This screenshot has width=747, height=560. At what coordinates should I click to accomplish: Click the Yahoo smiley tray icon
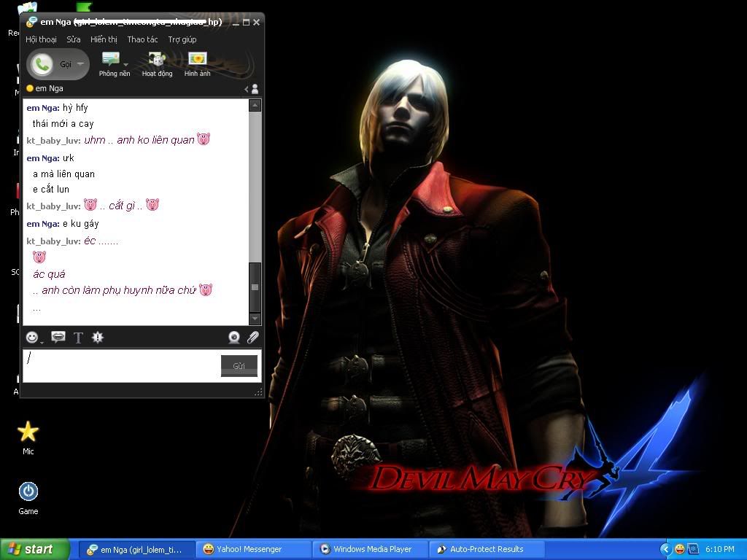680,550
